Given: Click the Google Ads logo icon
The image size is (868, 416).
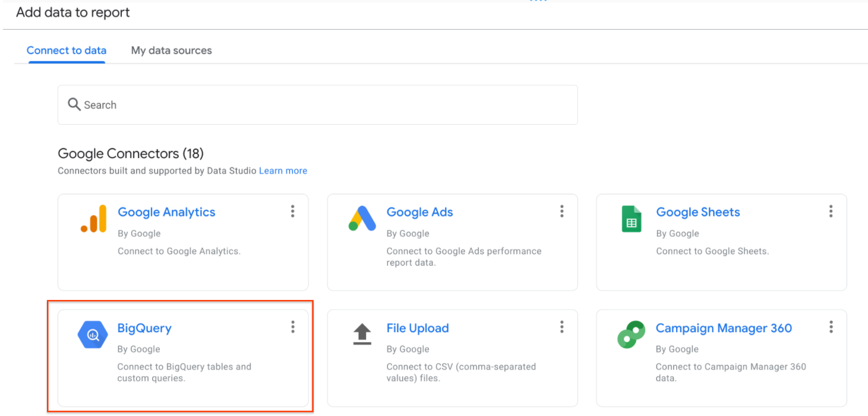Looking at the screenshot, I should (x=362, y=219).
